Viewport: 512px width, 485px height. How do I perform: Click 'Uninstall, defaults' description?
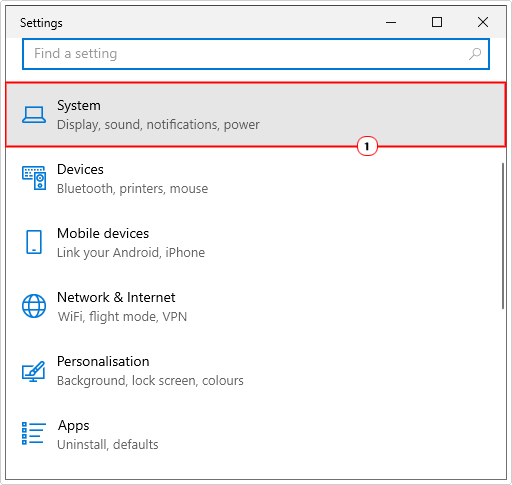coord(108,445)
